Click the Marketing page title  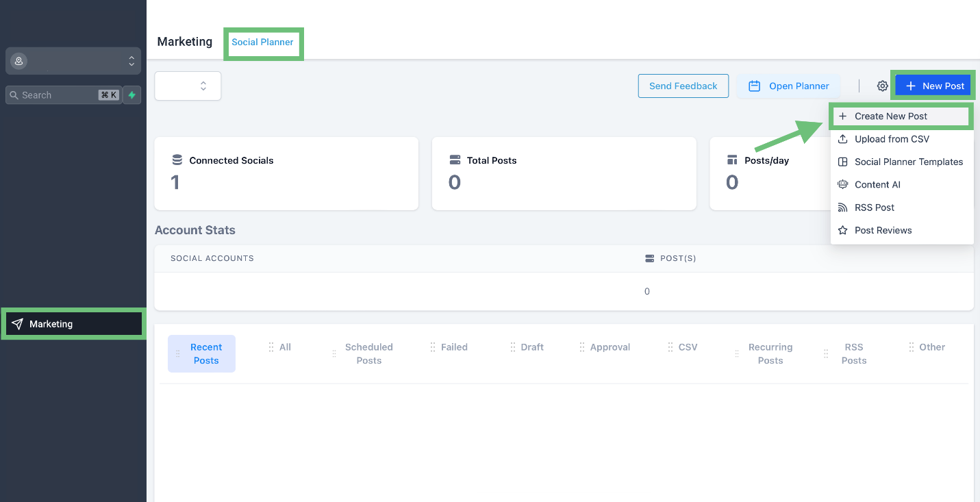(185, 42)
